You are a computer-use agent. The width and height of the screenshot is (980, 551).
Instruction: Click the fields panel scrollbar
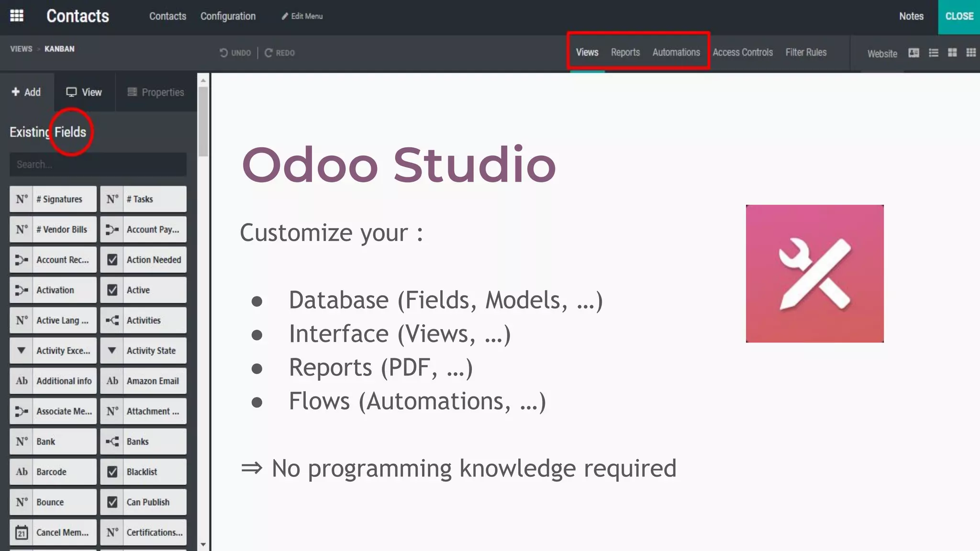(203, 122)
